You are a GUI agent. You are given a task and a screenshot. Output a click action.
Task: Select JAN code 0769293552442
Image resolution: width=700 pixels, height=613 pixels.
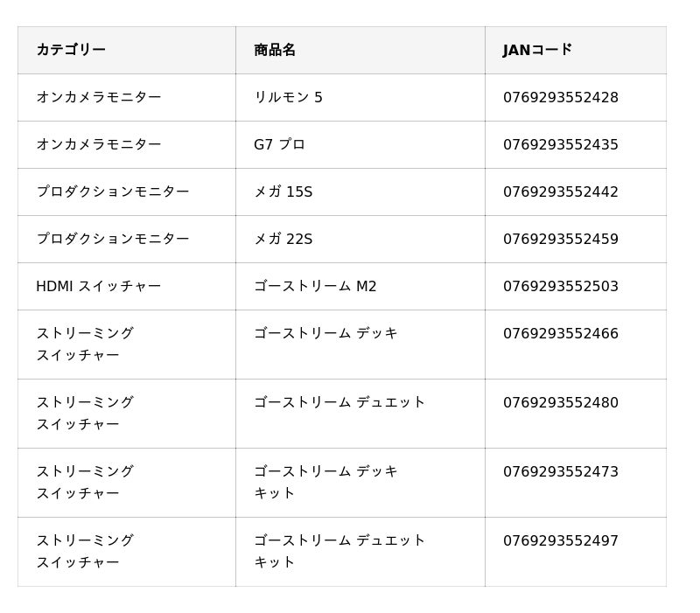click(x=560, y=192)
